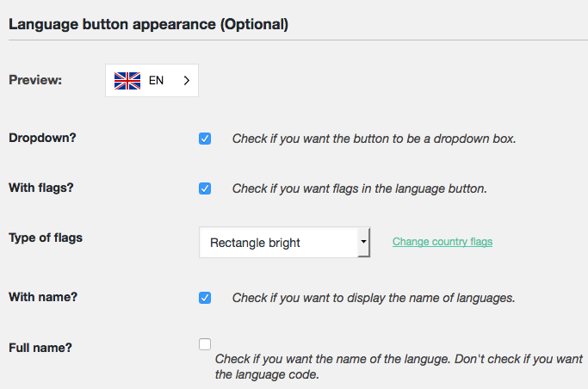The width and height of the screenshot is (588, 389).
Task: Click the Language button appearance heading
Action: 148,24
